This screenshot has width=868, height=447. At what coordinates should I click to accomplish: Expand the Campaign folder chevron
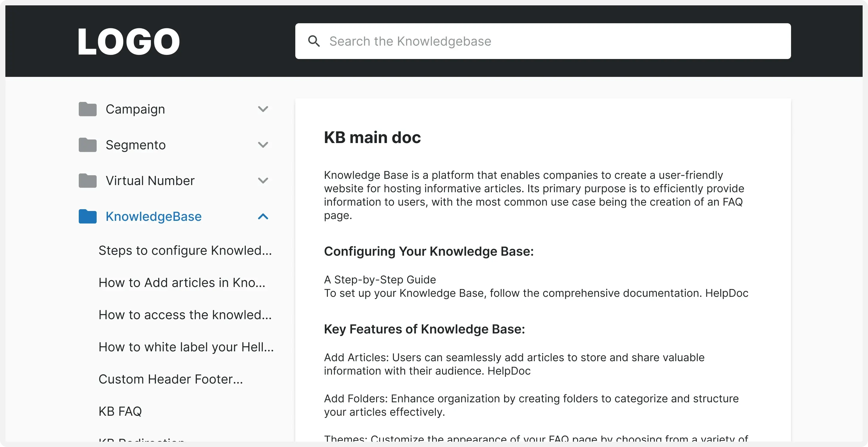tap(263, 109)
